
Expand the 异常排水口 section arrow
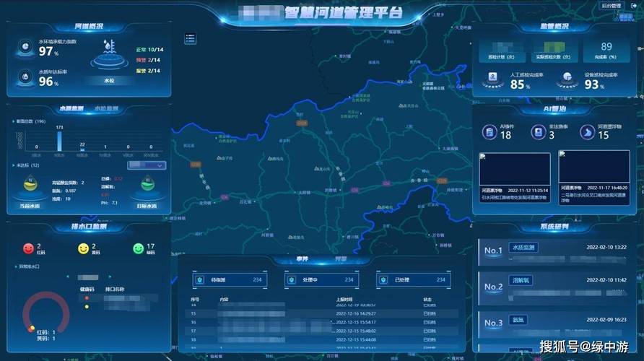point(17,266)
